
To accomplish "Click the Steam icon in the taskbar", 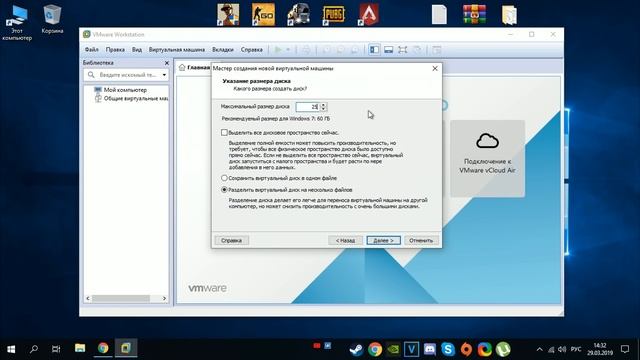I will click(x=356, y=349).
